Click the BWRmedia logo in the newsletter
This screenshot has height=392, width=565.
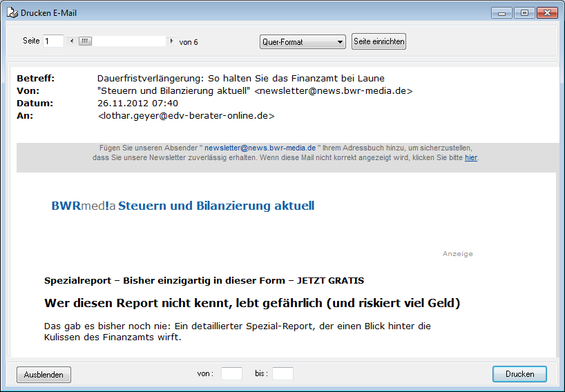83,206
